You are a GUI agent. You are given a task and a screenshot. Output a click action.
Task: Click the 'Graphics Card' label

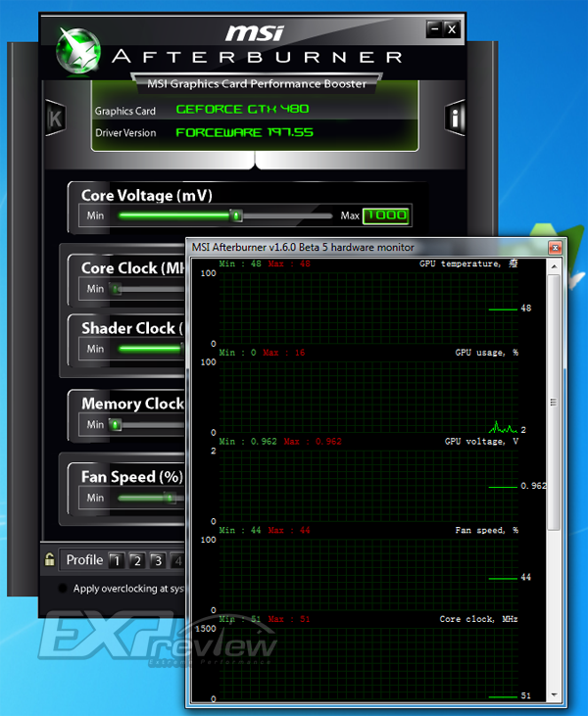pyautogui.click(x=125, y=111)
